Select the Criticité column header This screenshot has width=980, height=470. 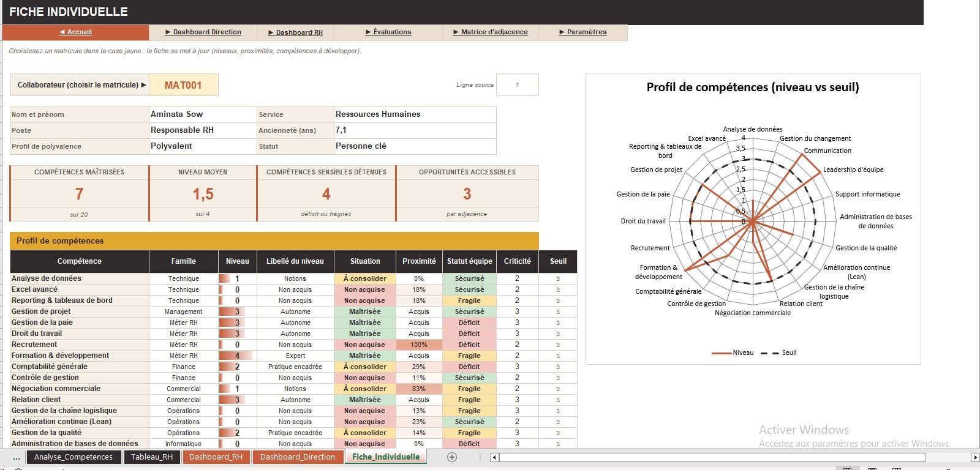[x=518, y=261]
